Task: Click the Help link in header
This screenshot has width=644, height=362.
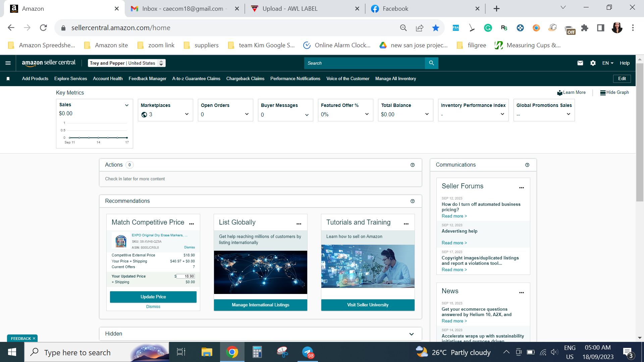Action: tap(625, 63)
